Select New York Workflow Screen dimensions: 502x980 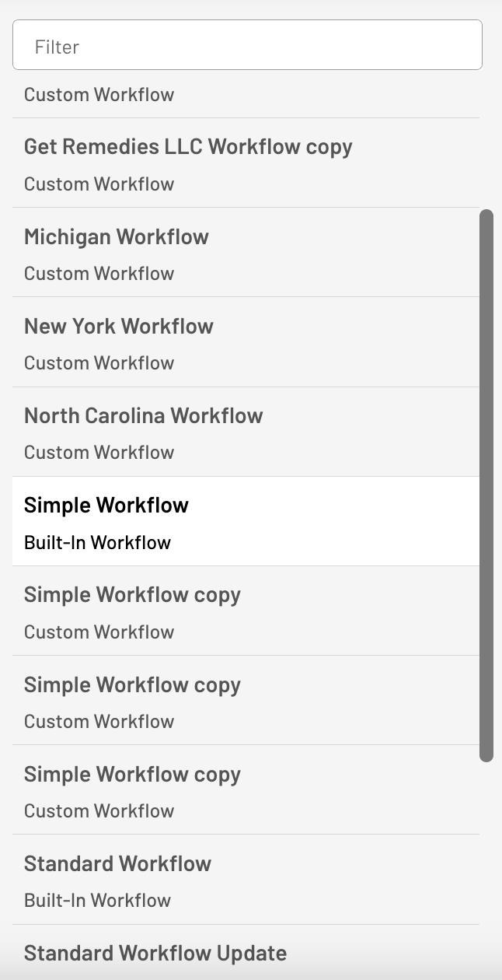tap(246, 342)
